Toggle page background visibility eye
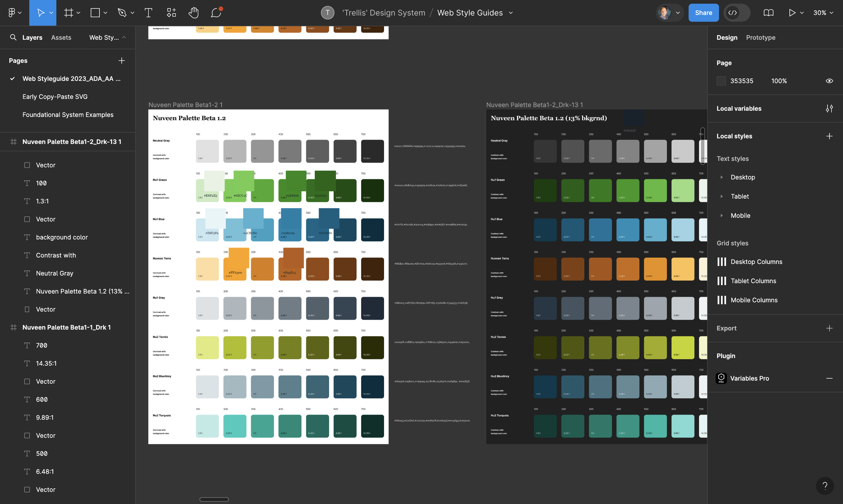843x504 pixels. click(829, 81)
